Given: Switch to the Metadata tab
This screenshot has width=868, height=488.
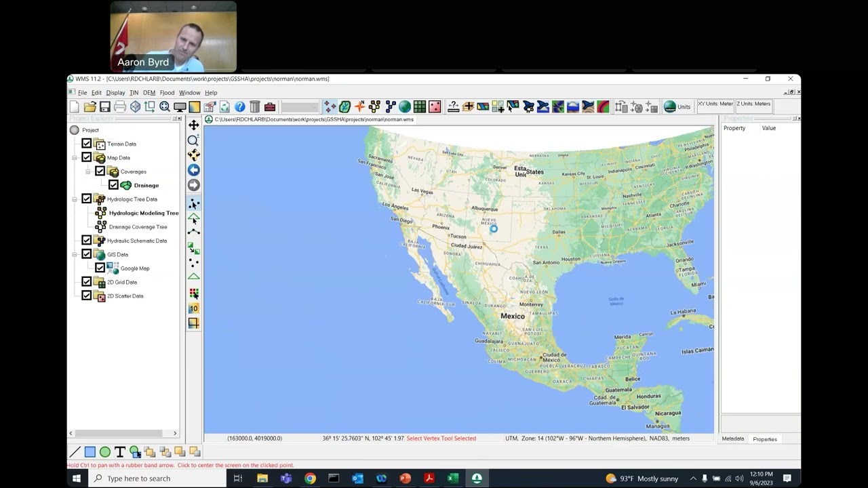Looking at the screenshot, I should [x=732, y=439].
